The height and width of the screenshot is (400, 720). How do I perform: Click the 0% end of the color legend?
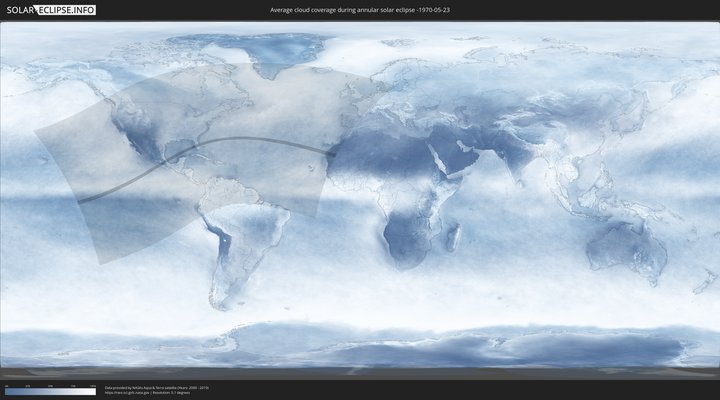pos(6,392)
